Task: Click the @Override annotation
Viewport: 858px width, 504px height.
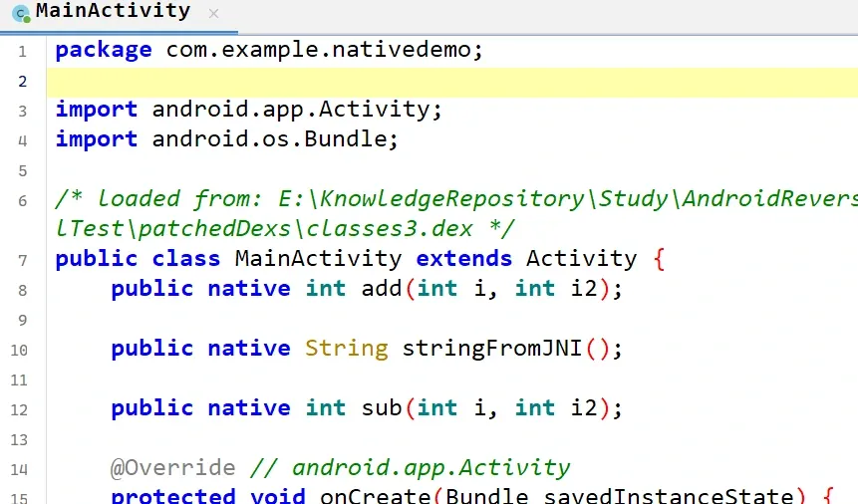Action: tap(173, 467)
